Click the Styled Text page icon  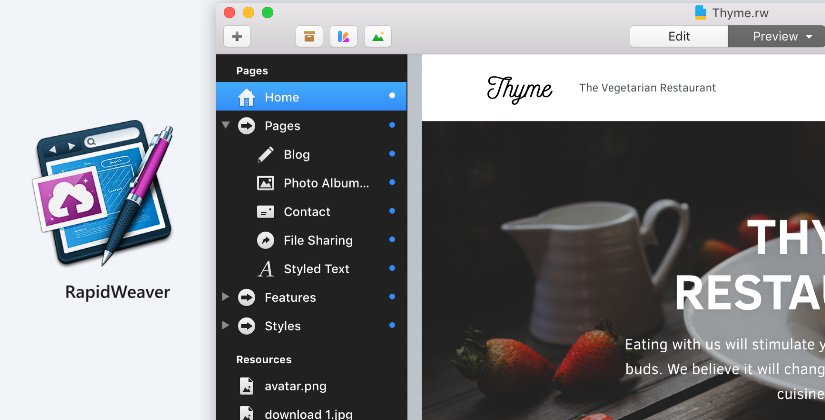tap(265, 269)
